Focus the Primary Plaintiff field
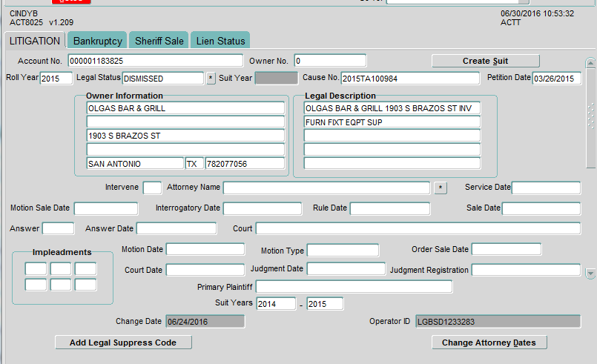 pos(354,287)
